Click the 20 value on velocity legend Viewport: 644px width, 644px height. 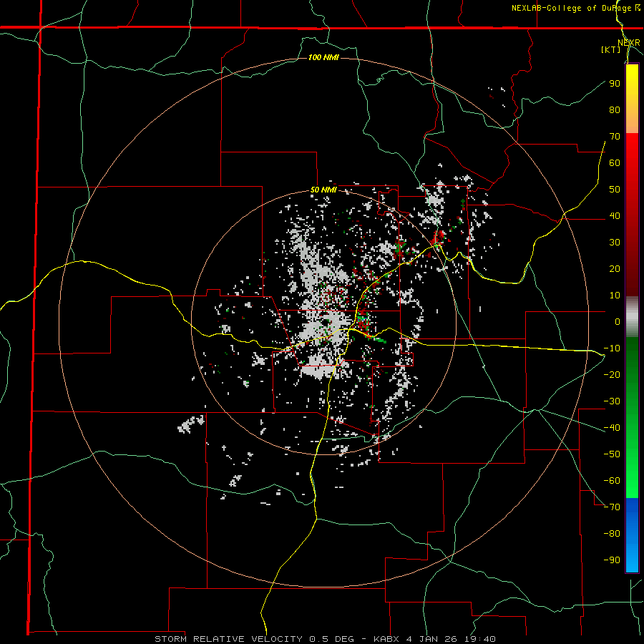pos(615,268)
